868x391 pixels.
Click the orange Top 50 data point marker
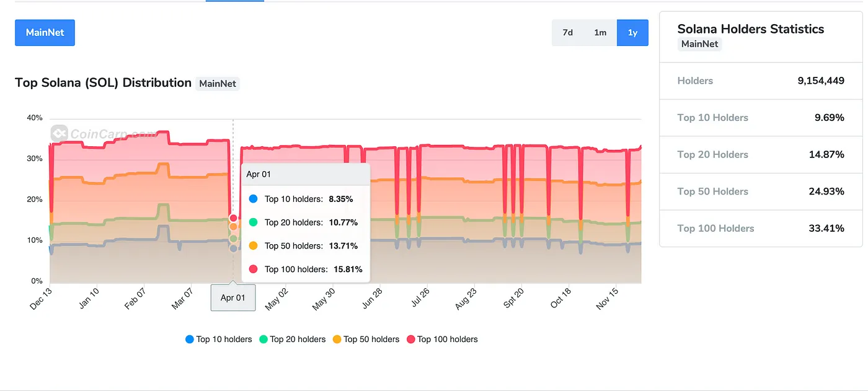coord(233,227)
